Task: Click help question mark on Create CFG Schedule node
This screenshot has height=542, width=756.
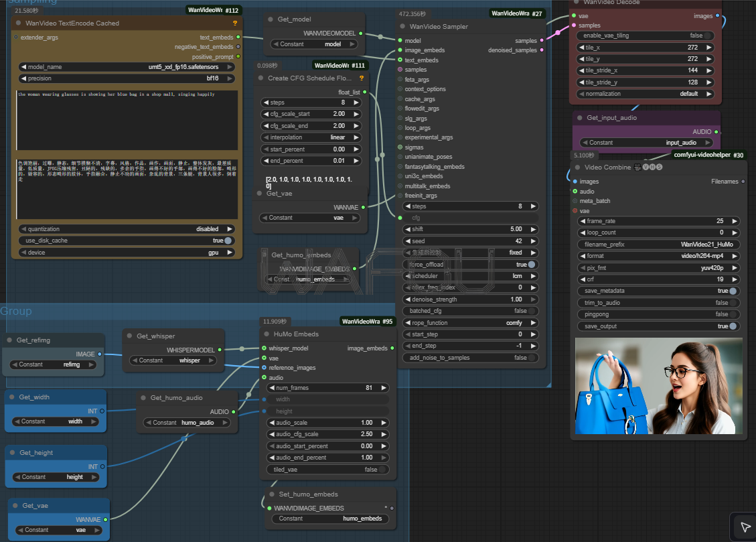Action: 362,78
